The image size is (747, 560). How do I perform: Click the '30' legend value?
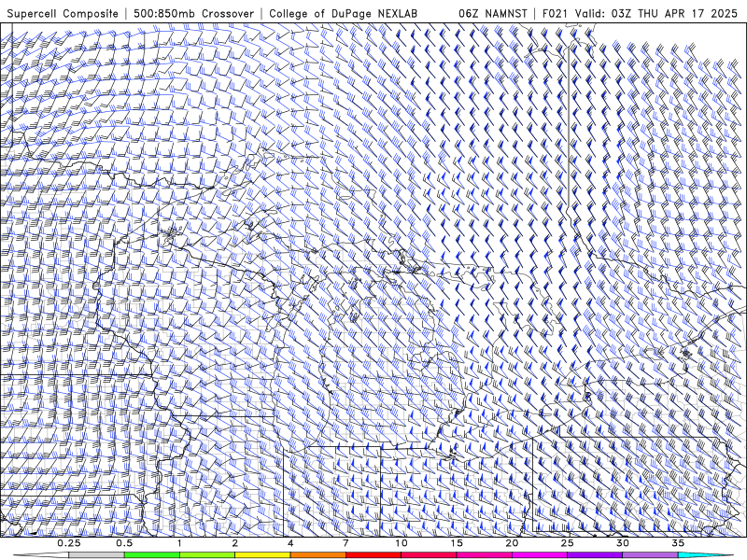coord(623,543)
